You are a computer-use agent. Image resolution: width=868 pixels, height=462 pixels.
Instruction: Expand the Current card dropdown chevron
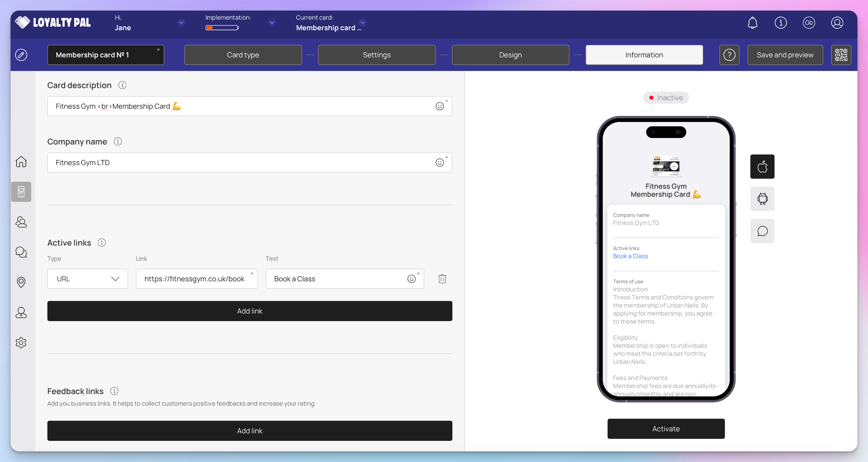tap(363, 23)
